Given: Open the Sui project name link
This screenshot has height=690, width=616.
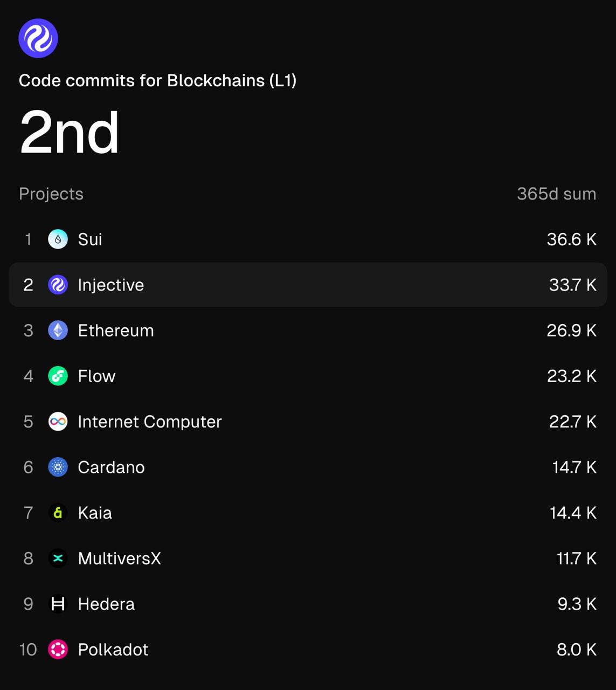Looking at the screenshot, I should [x=90, y=239].
